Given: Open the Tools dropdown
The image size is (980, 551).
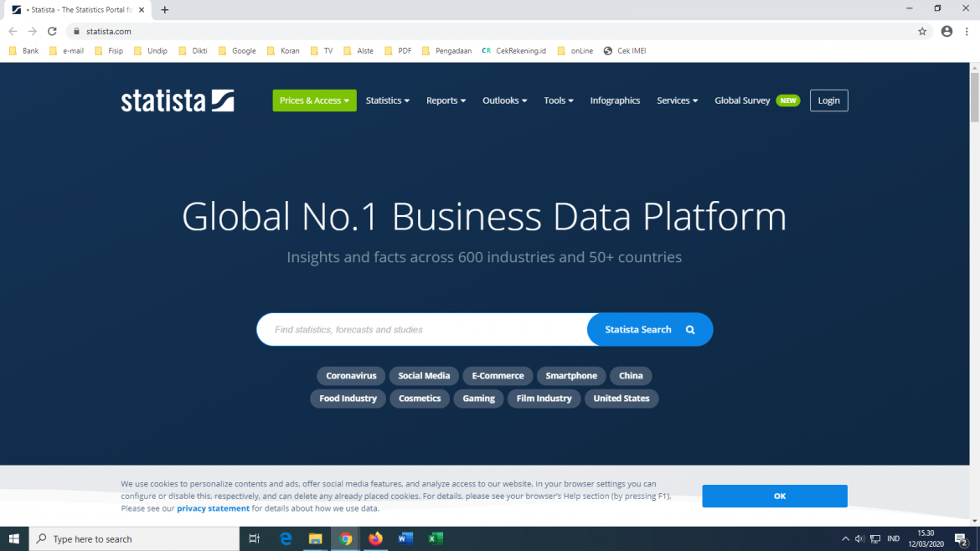Looking at the screenshot, I should point(558,100).
